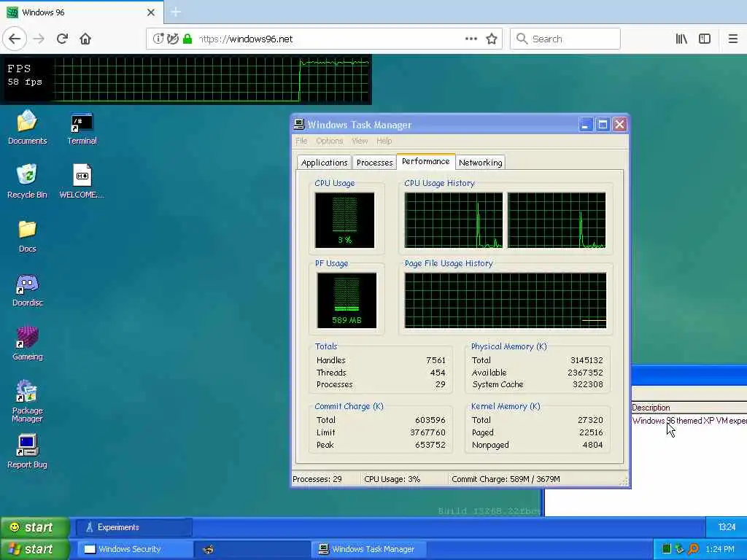Click the FPS graph overlay
Screen dimensions: 747x560
pyautogui.click(x=186, y=79)
